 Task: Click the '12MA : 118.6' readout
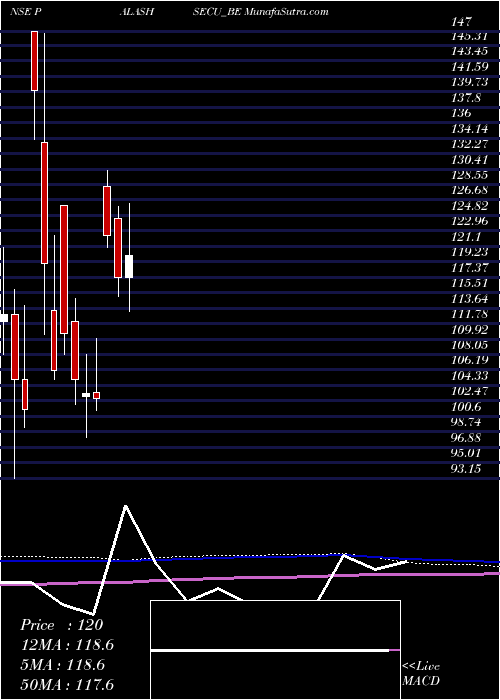tap(67, 645)
